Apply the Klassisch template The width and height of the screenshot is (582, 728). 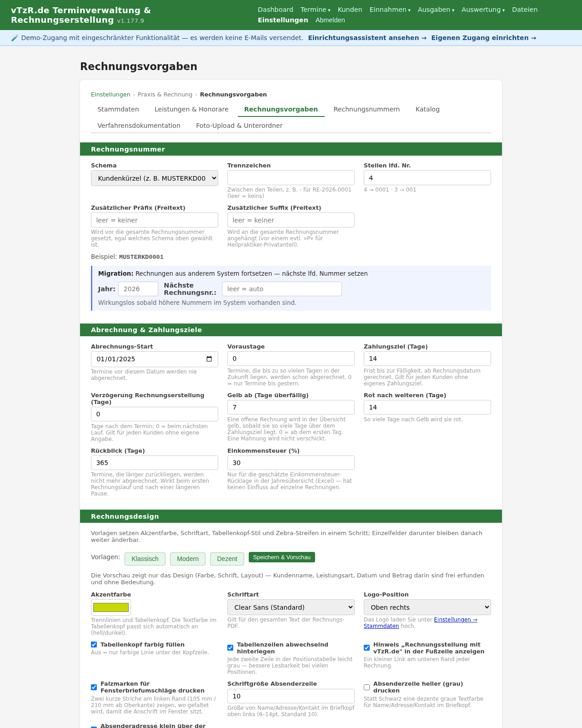pos(145,559)
